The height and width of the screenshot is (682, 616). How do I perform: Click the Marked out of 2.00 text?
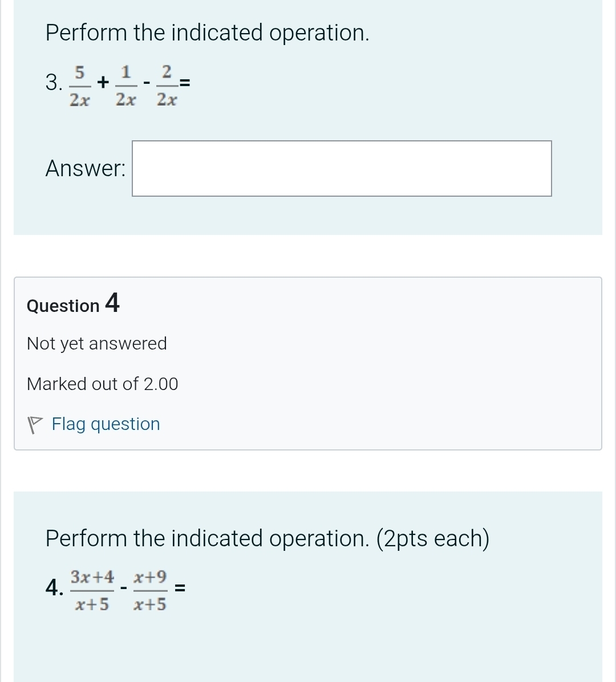point(102,384)
